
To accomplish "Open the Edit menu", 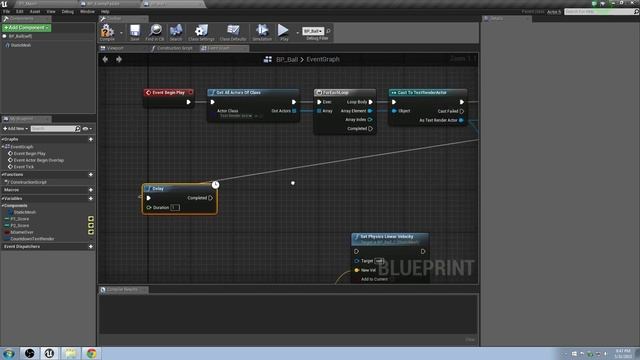I will point(20,11).
